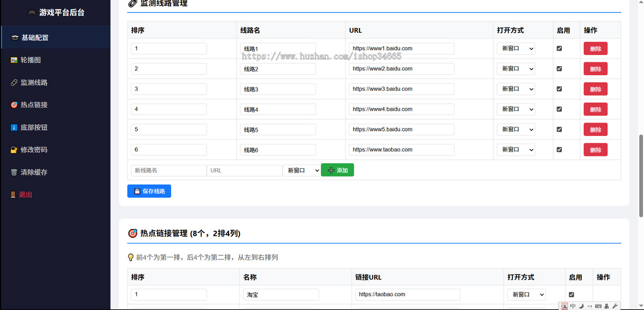Image resolution: width=644 pixels, height=310 pixels.
Task: Open 基础配置 in the sidebar
Action: point(55,38)
